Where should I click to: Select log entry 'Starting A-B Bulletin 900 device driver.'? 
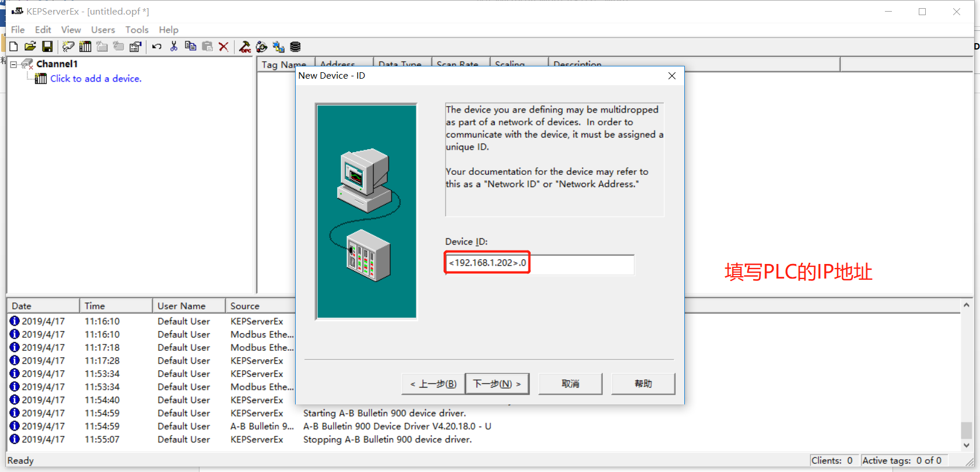coord(384,413)
